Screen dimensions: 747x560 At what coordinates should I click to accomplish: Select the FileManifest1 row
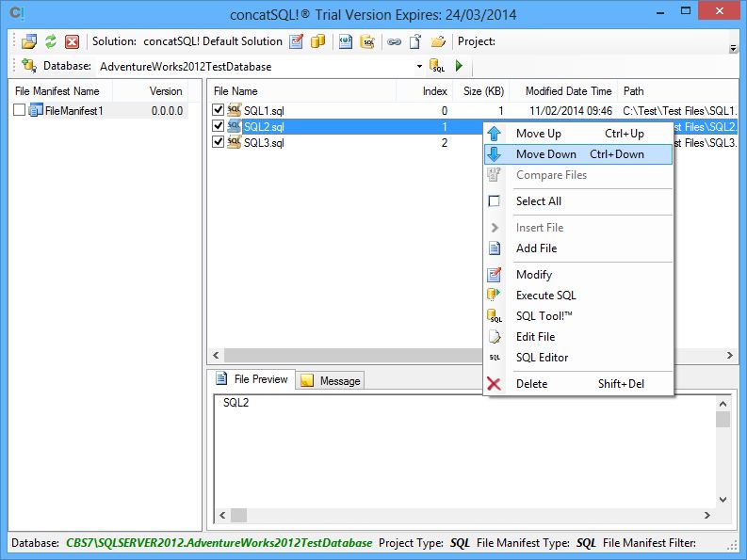point(99,110)
